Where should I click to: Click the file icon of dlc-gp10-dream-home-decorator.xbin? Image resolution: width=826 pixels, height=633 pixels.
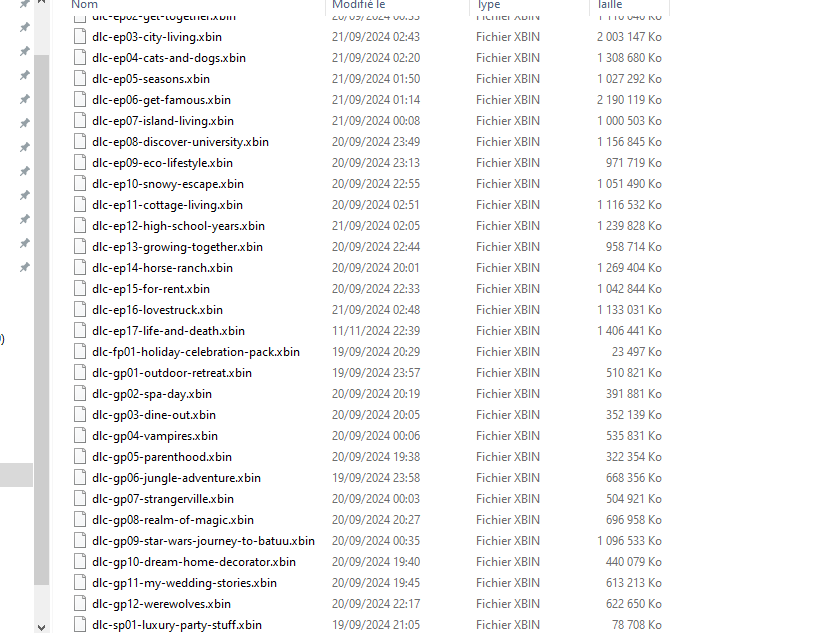(80, 562)
